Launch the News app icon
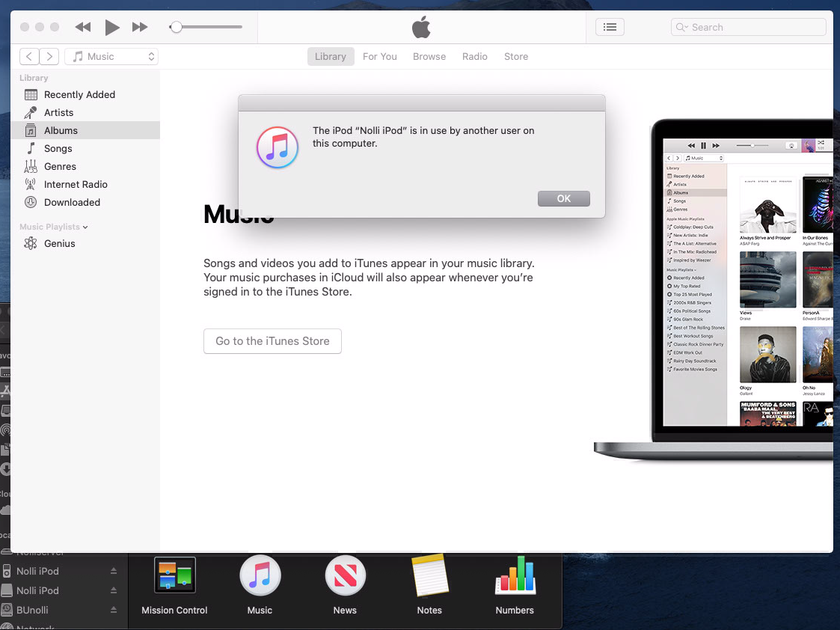 point(345,575)
